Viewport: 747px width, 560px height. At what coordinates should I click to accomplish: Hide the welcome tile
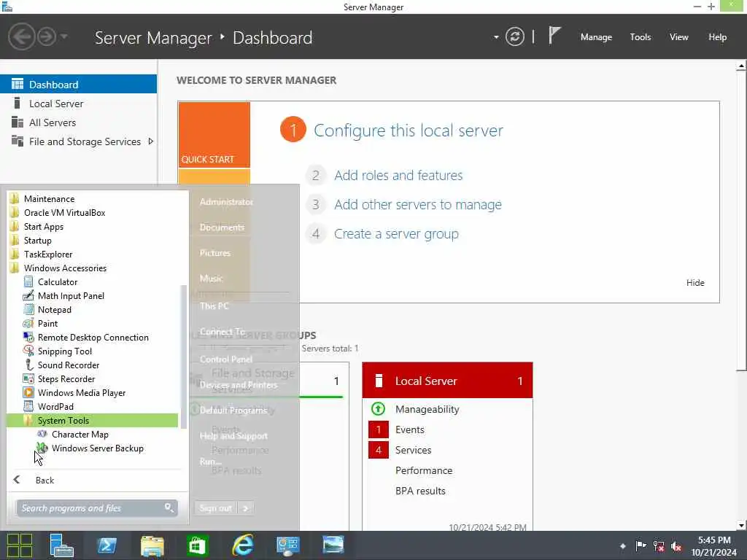pyautogui.click(x=695, y=283)
